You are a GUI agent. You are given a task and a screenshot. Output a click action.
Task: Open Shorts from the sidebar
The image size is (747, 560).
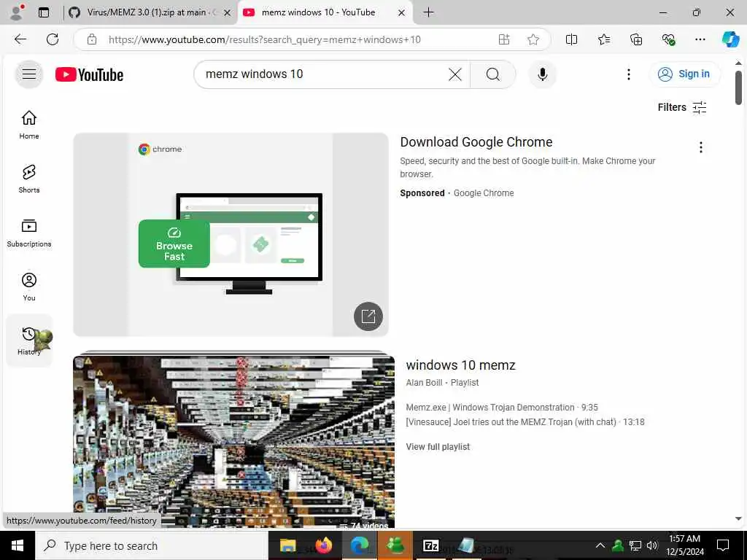[29, 179]
